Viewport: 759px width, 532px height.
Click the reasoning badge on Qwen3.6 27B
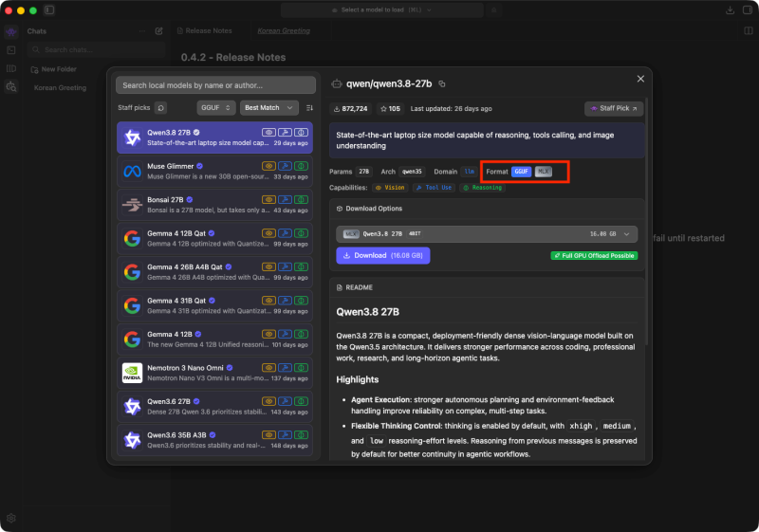[x=301, y=401]
